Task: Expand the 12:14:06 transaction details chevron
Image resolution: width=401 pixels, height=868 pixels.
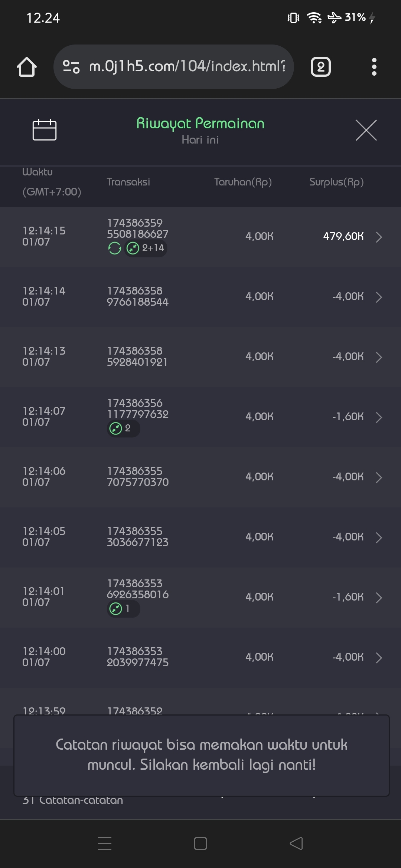Action: click(x=379, y=477)
